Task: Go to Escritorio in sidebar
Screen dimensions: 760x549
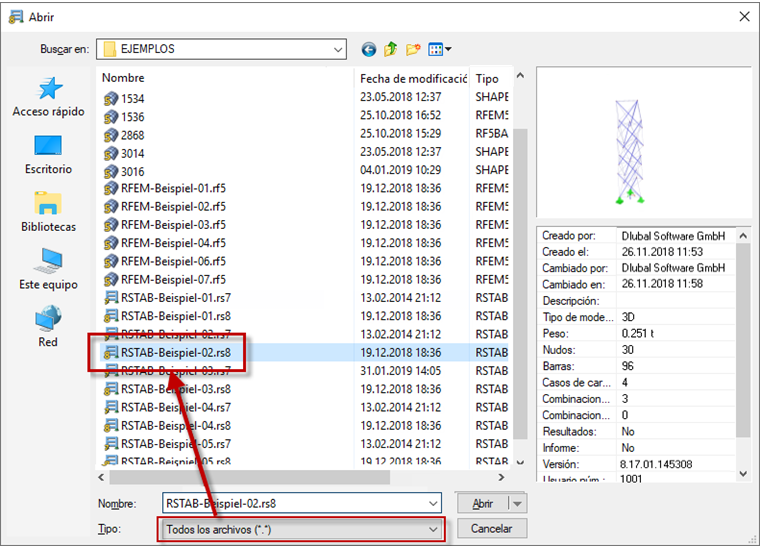Action: (48, 155)
